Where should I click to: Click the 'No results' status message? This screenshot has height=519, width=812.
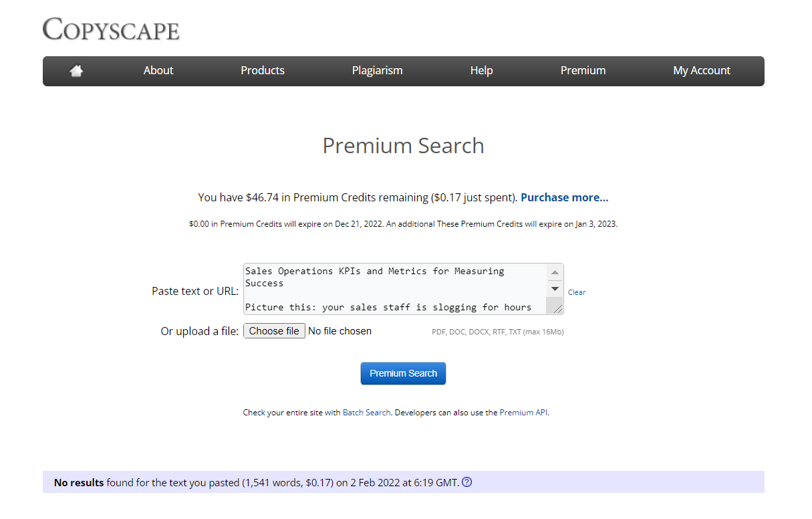click(x=404, y=482)
